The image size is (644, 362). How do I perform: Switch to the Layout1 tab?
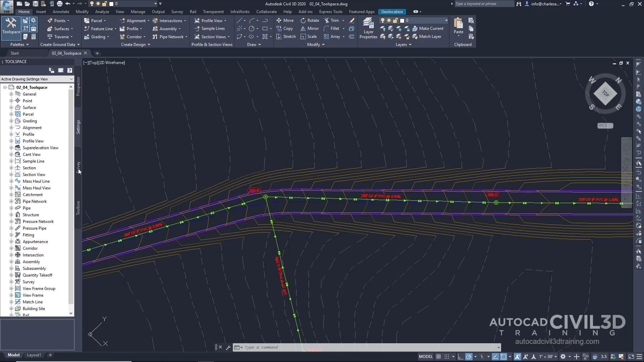(34, 355)
